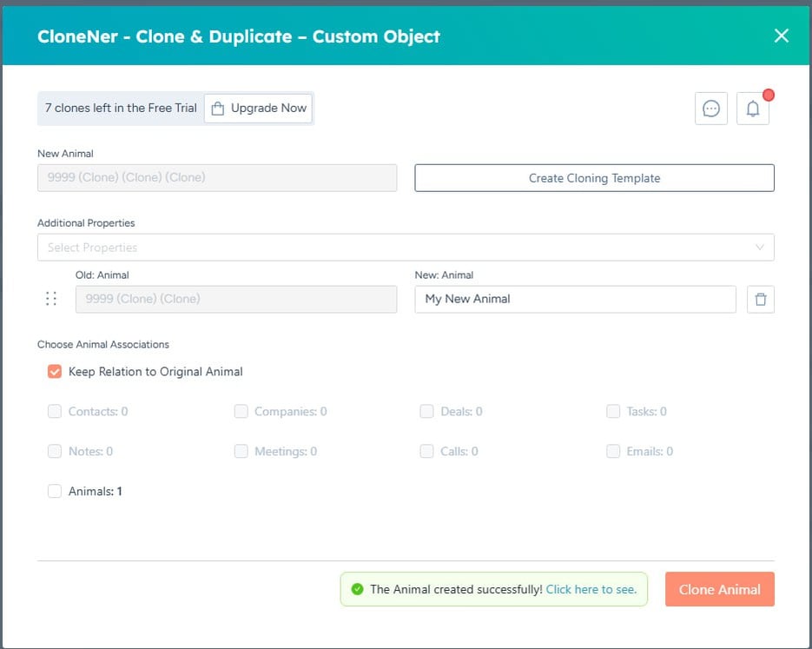Viewport: 812px width, 649px height.
Task: Click the Clone Animal button
Action: pyautogui.click(x=720, y=589)
